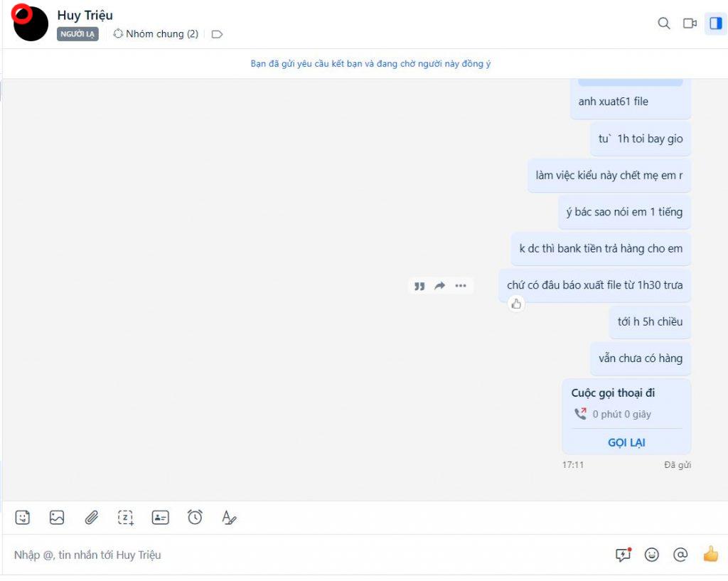728x581 pixels.
Task: Toggle the conversation info side panel
Action: [715, 23]
